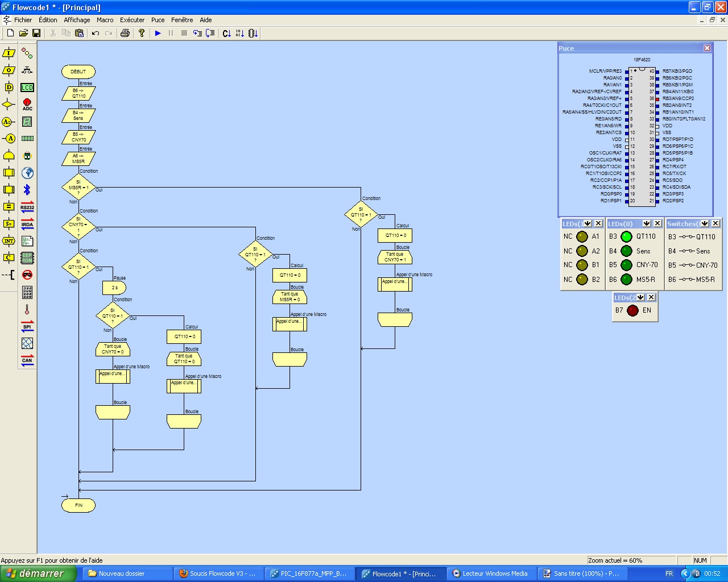Click the DEBUT start block in flowchart

tap(78, 72)
